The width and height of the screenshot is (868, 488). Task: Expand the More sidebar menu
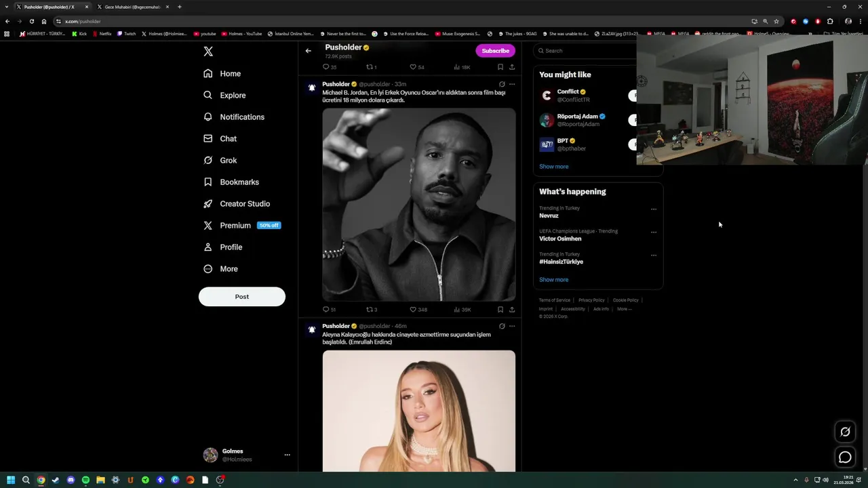[221, 268]
